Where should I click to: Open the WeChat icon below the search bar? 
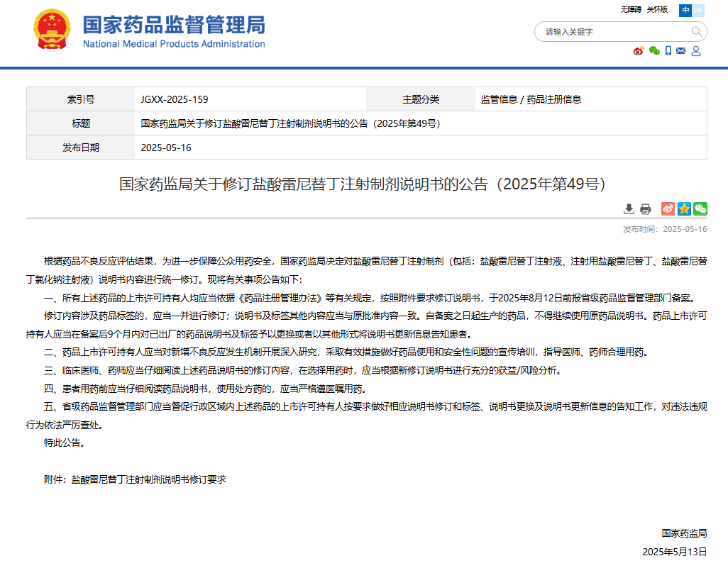pos(654,51)
